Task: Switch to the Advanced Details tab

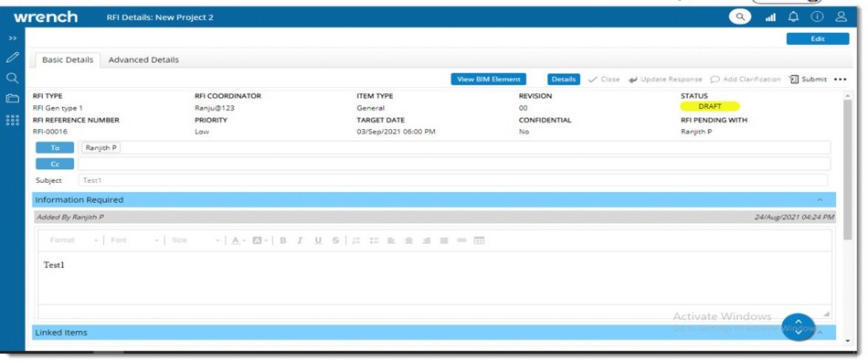Action: (x=143, y=59)
